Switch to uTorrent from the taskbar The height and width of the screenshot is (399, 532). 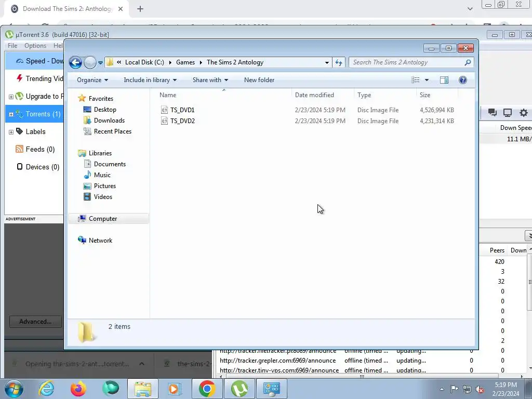[239, 389]
